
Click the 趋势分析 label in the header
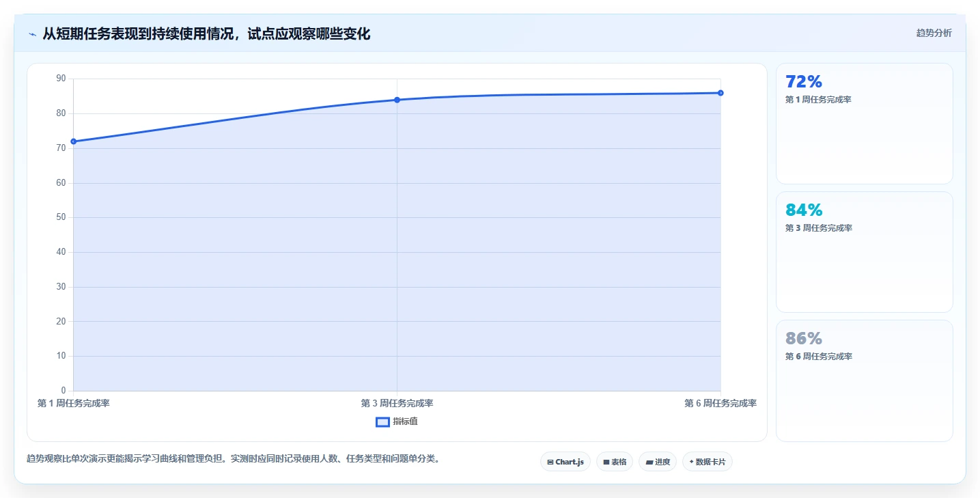point(934,33)
